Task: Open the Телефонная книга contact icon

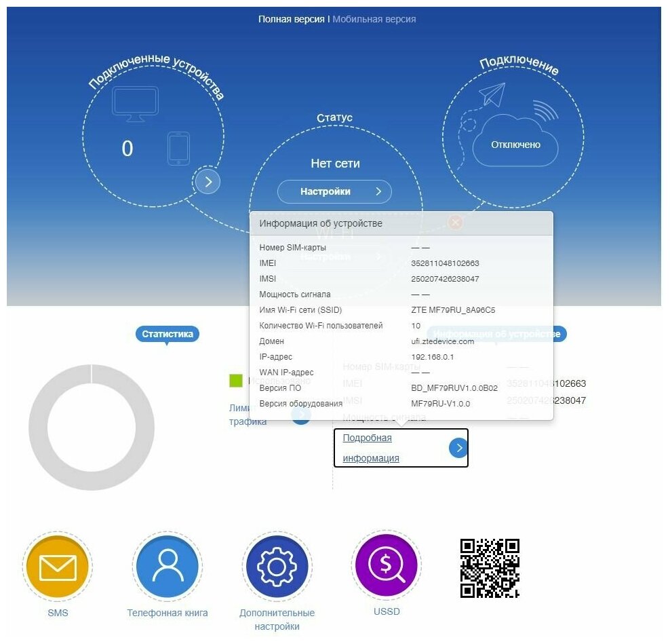Action: (167, 567)
